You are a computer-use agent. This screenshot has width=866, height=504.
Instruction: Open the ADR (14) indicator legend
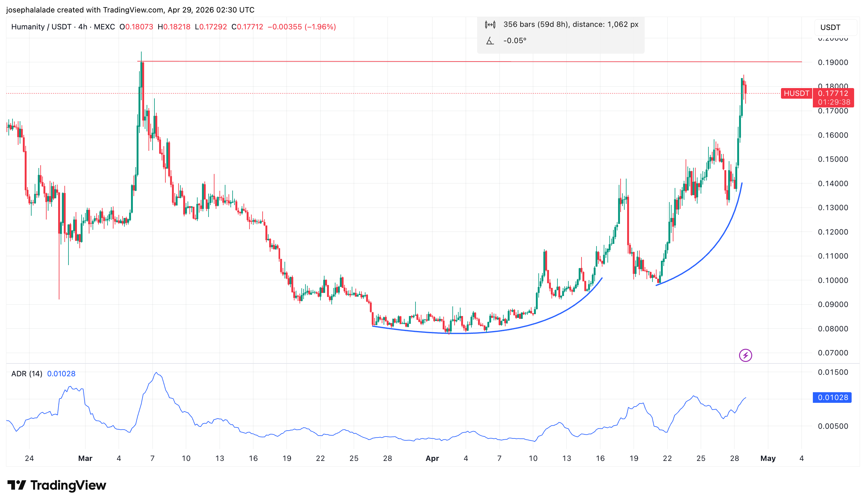point(27,373)
